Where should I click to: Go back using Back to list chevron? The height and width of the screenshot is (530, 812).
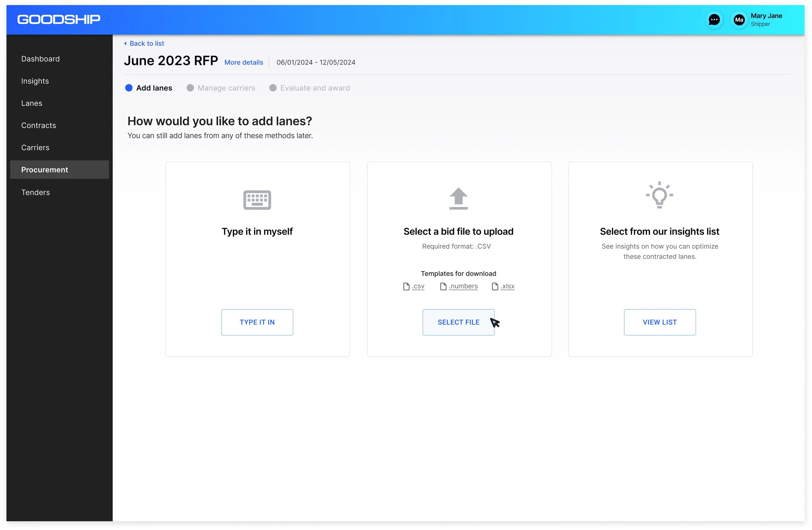125,43
